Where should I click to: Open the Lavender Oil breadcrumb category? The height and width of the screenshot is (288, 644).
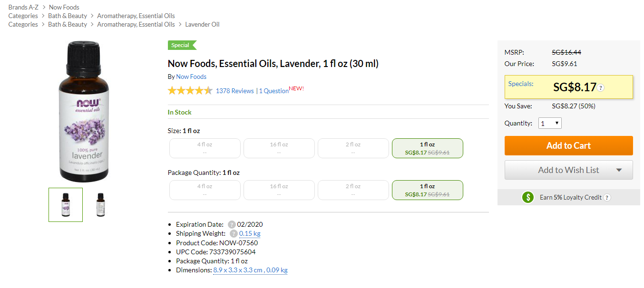(x=202, y=24)
